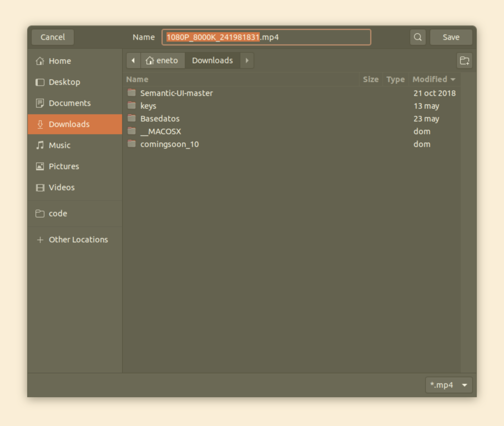Open the Documents sidebar location
Image resolution: width=504 pixels, height=426 pixels.
(70, 103)
